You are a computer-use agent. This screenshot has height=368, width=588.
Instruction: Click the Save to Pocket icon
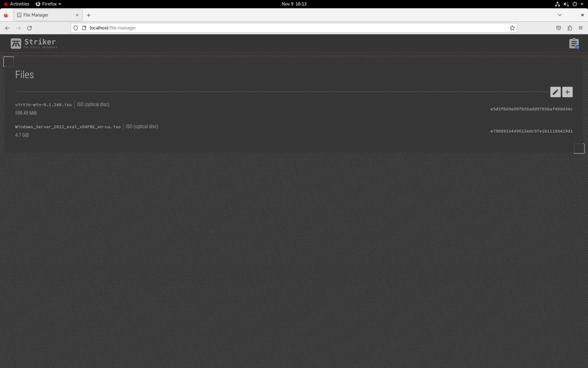558,28
